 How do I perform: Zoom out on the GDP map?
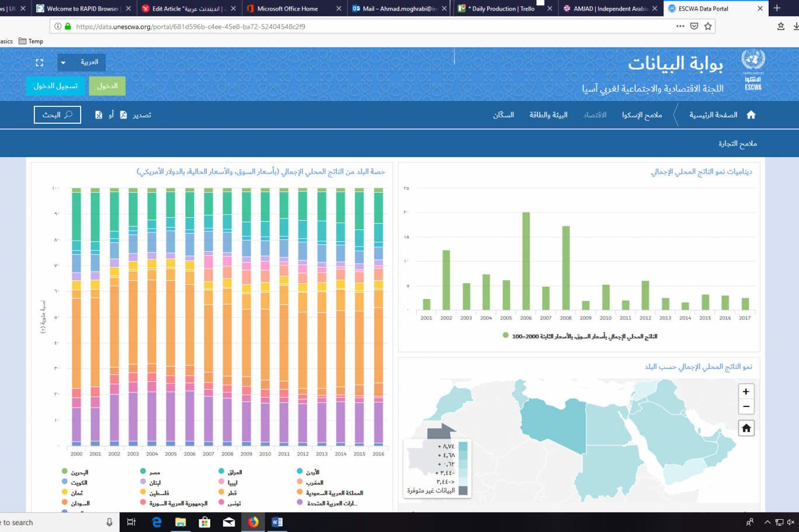coord(746,406)
